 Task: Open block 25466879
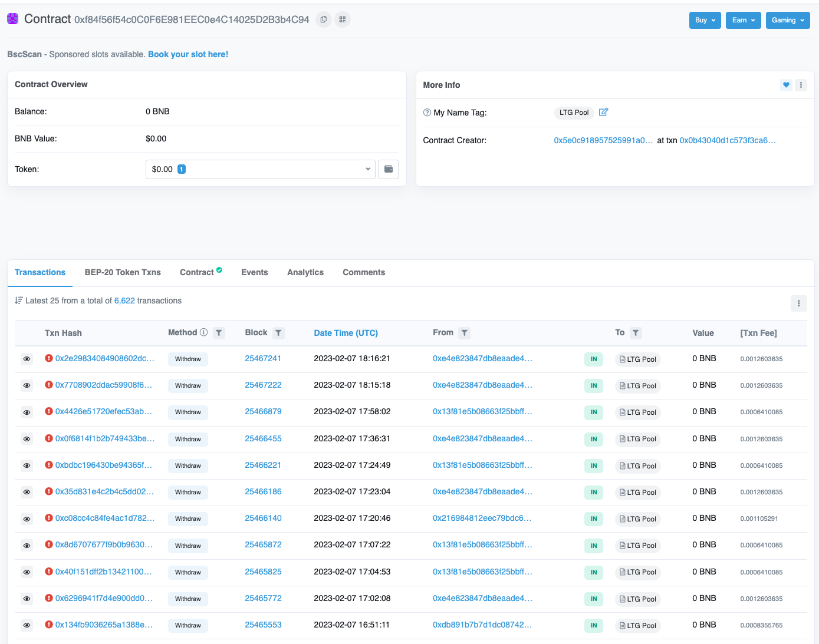coord(263,411)
